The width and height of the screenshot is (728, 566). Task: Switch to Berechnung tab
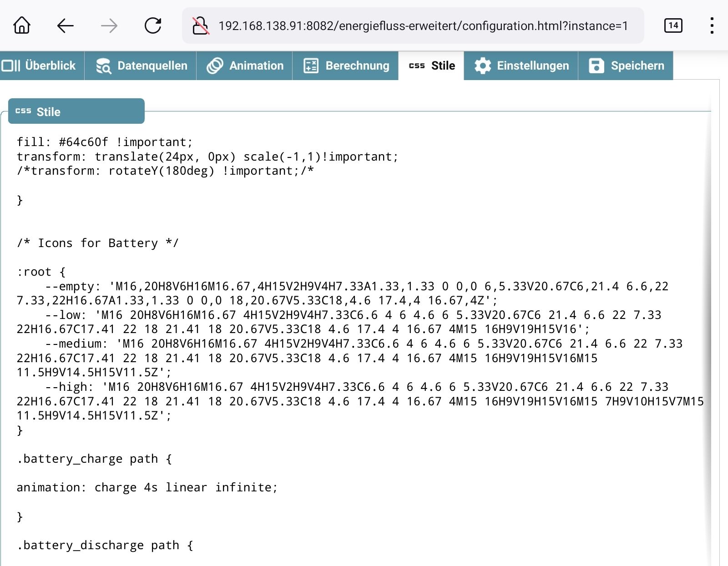pos(345,66)
